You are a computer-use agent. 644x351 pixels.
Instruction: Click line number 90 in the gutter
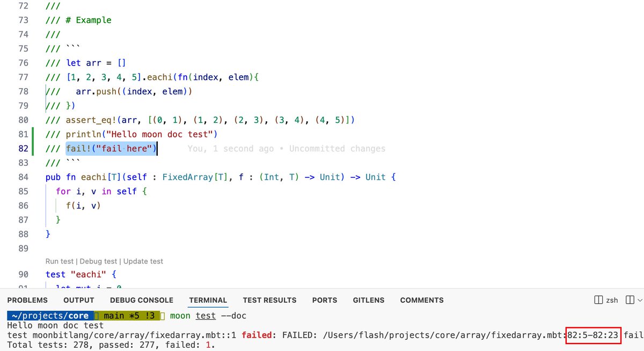pos(23,274)
